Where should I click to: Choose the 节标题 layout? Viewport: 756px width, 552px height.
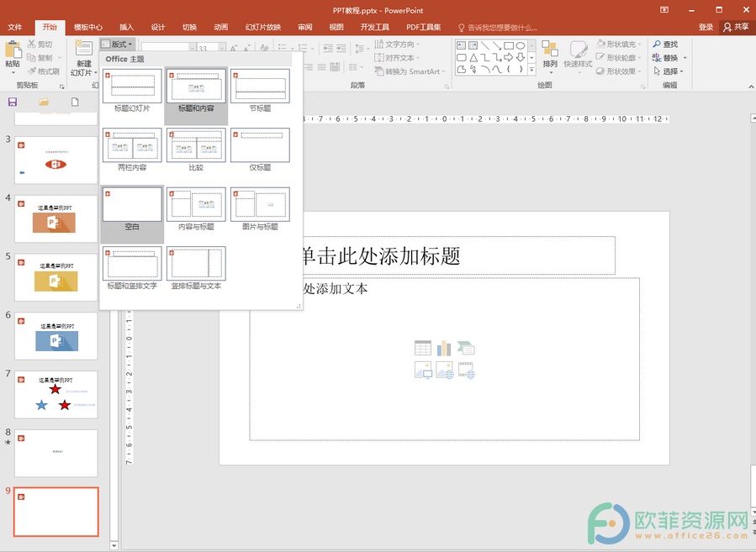(260, 91)
